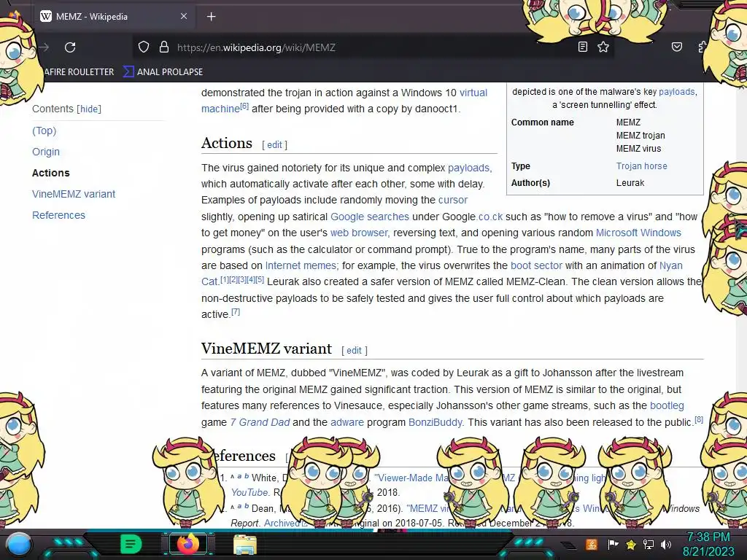This screenshot has height=560, width=747.
Task: Edit the Actions section
Action: click(x=274, y=145)
